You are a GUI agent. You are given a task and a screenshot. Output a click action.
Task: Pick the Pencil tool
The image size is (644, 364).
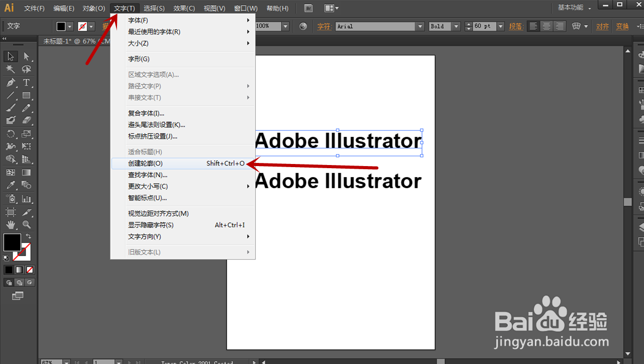coord(27,108)
